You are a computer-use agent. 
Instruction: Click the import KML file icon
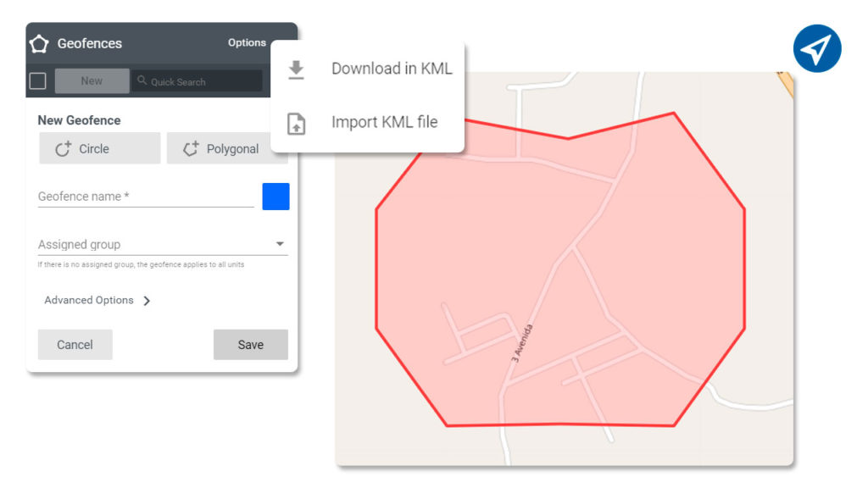point(296,124)
